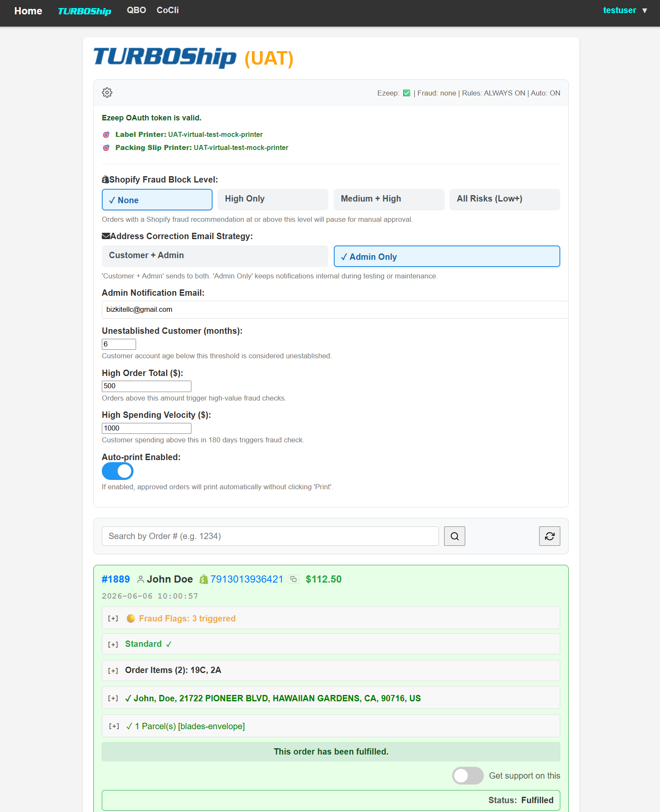Expand the Standard shipping section
Screen dimensions: 660x812
(331, 644)
